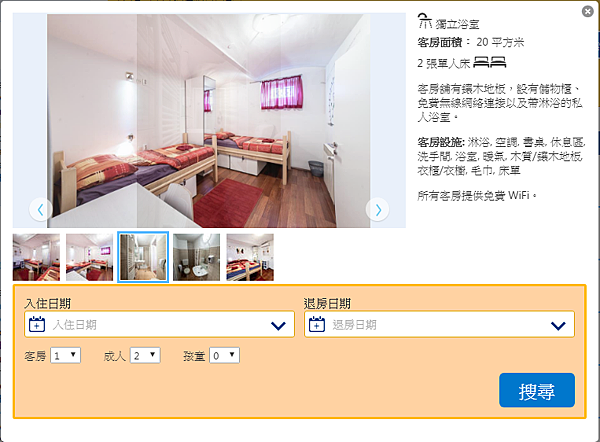This screenshot has height=442, width=600.
Task: Open the 孩童 children count dropdown
Action: [x=224, y=356]
